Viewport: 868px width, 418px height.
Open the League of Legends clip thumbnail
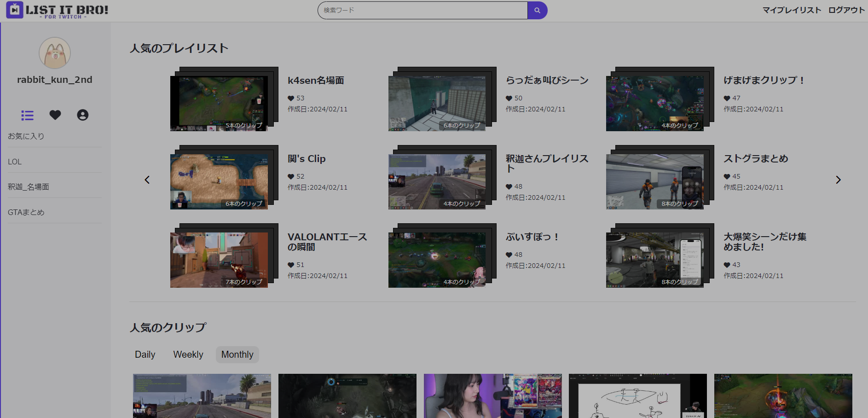(783, 396)
